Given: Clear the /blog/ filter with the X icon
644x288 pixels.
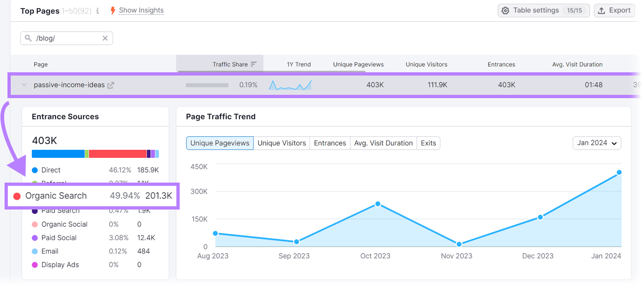Looking at the screenshot, I should [x=105, y=38].
